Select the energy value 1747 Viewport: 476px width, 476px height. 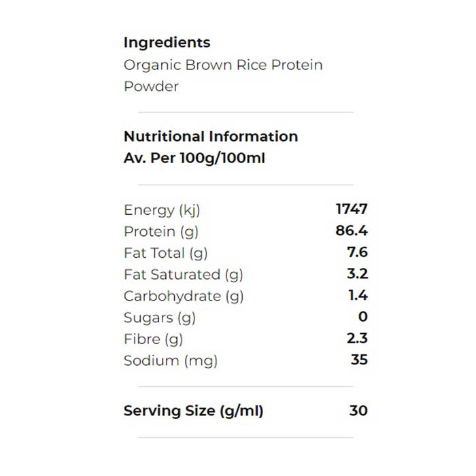point(352,209)
